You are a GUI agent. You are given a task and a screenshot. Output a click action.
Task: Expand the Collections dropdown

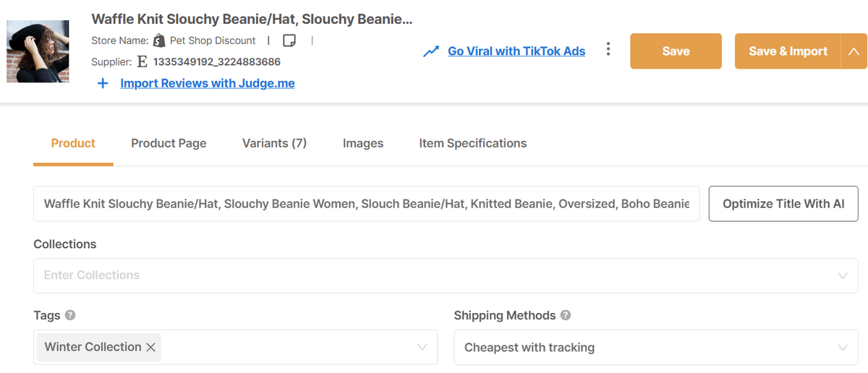click(843, 275)
